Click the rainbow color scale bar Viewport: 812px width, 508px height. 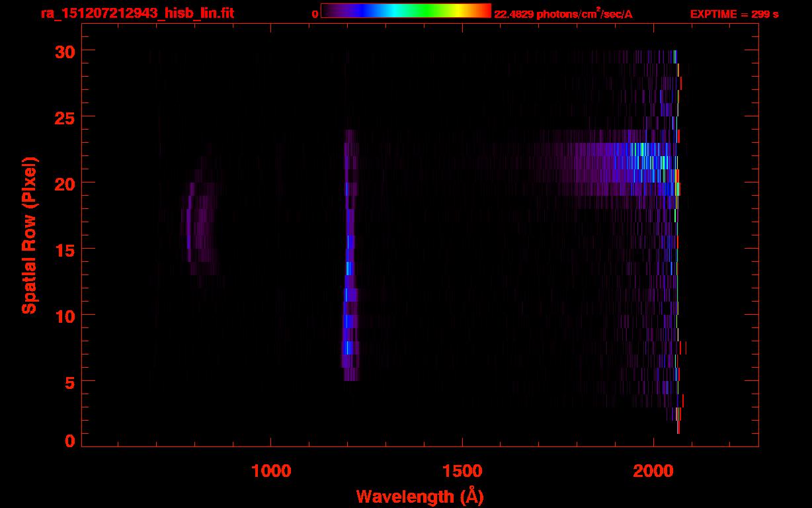coord(406,11)
